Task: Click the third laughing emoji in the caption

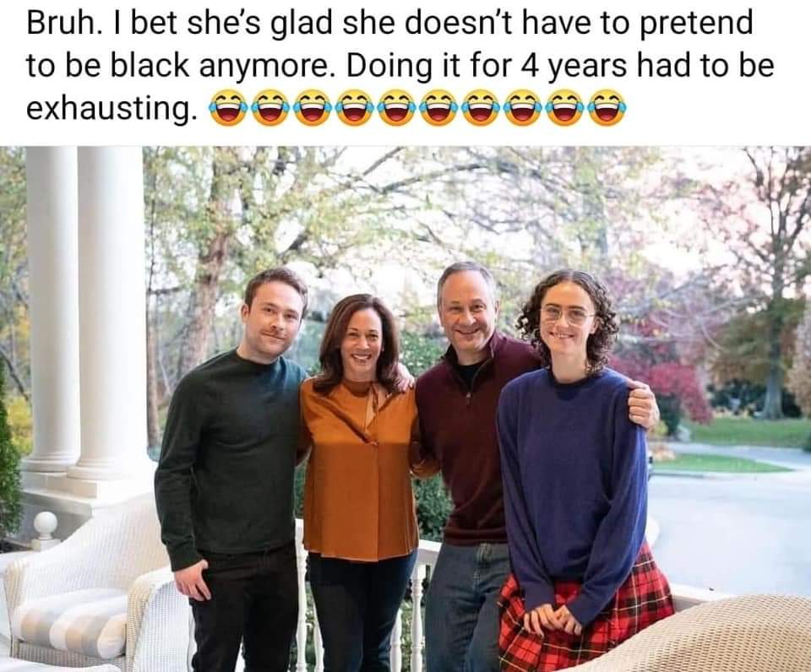Action: (x=312, y=107)
